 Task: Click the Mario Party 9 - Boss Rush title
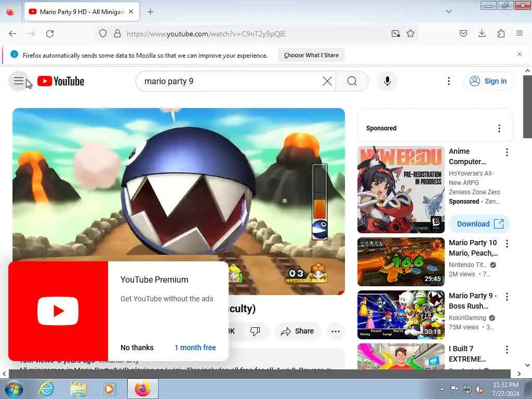click(473, 301)
